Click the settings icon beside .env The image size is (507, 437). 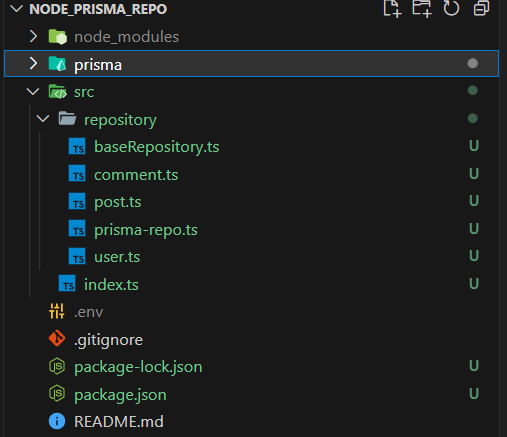pos(57,311)
